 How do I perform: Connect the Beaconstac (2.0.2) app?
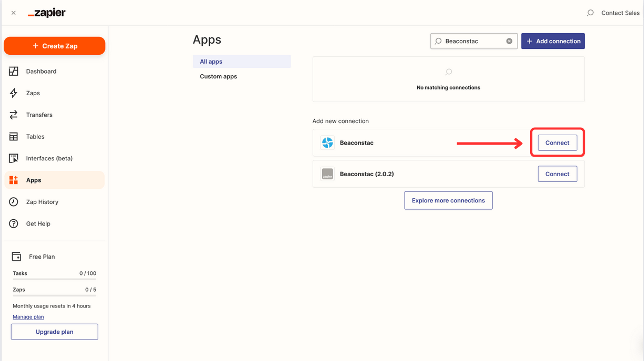pos(557,174)
